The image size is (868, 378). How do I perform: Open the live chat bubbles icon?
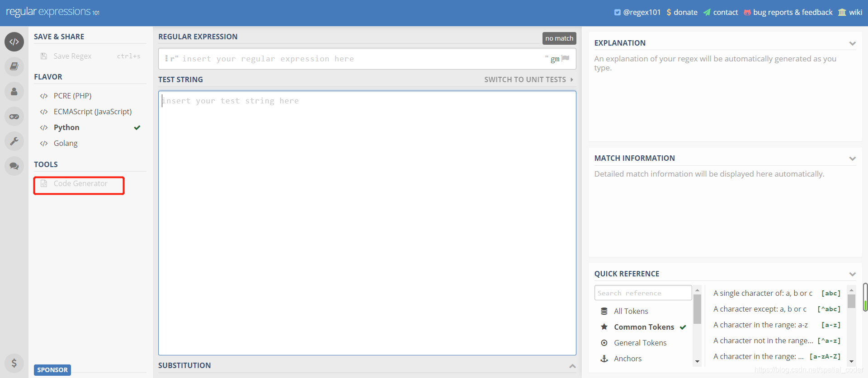[14, 166]
